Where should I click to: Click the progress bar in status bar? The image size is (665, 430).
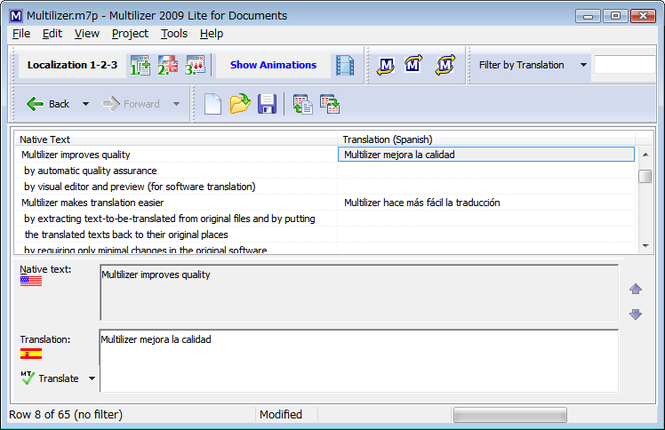[510, 415]
